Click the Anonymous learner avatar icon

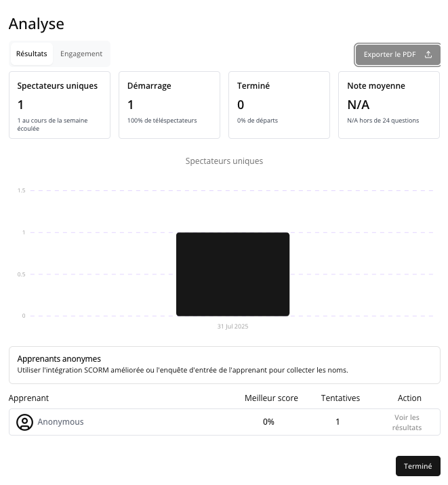pyautogui.click(x=24, y=422)
